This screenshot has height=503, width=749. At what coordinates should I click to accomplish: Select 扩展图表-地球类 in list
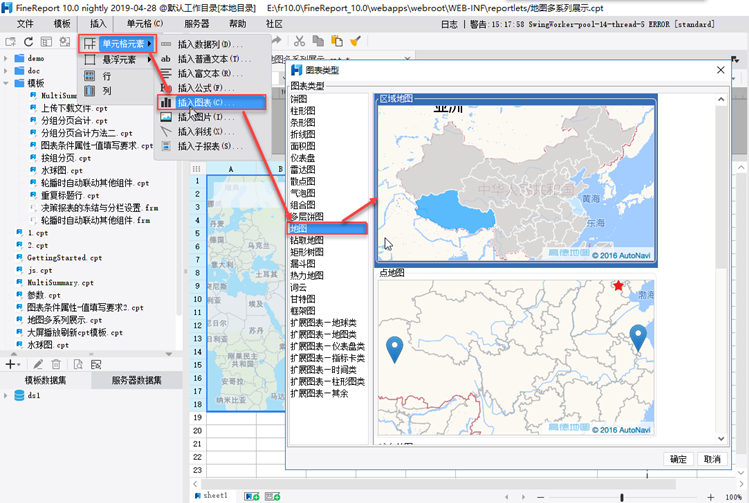(323, 323)
